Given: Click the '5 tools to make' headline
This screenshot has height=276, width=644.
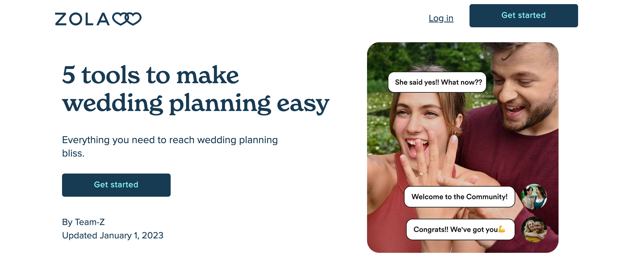Looking at the screenshot, I should click(x=151, y=75).
